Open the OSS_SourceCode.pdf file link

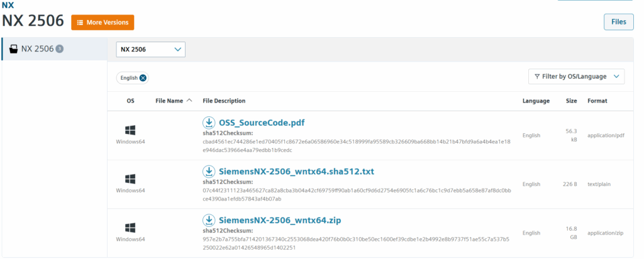pos(262,123)
